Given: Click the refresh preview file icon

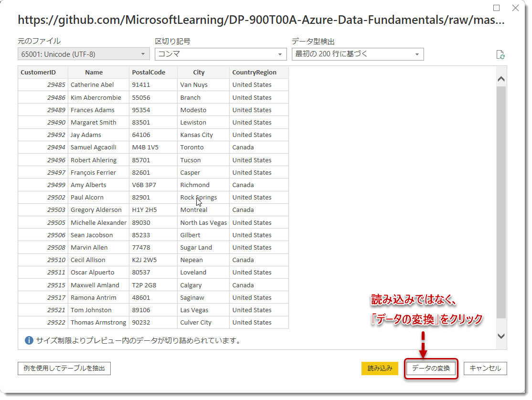Looking at the screenshot, I should (500, 54).
